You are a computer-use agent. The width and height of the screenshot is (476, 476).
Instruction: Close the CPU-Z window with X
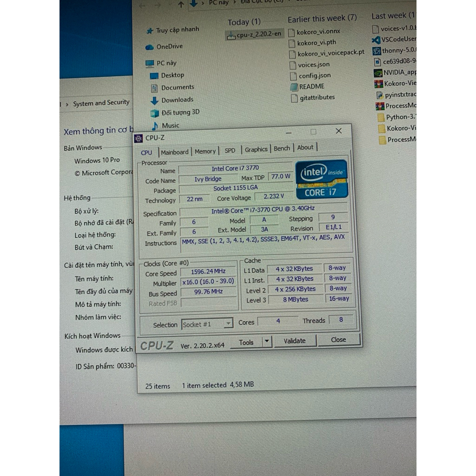[339, 131]
